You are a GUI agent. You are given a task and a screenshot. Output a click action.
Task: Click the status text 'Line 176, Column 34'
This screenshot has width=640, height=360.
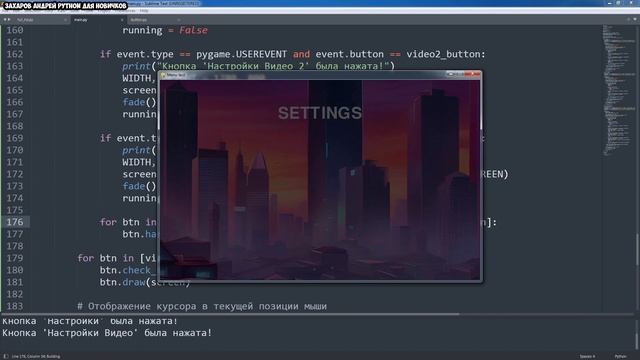point(29,356)
